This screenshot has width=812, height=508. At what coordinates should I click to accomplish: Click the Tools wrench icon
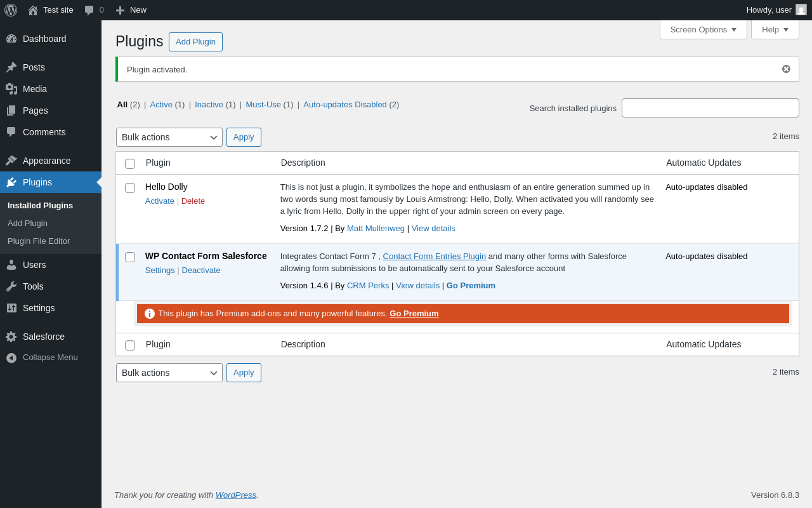click(11, 286)
